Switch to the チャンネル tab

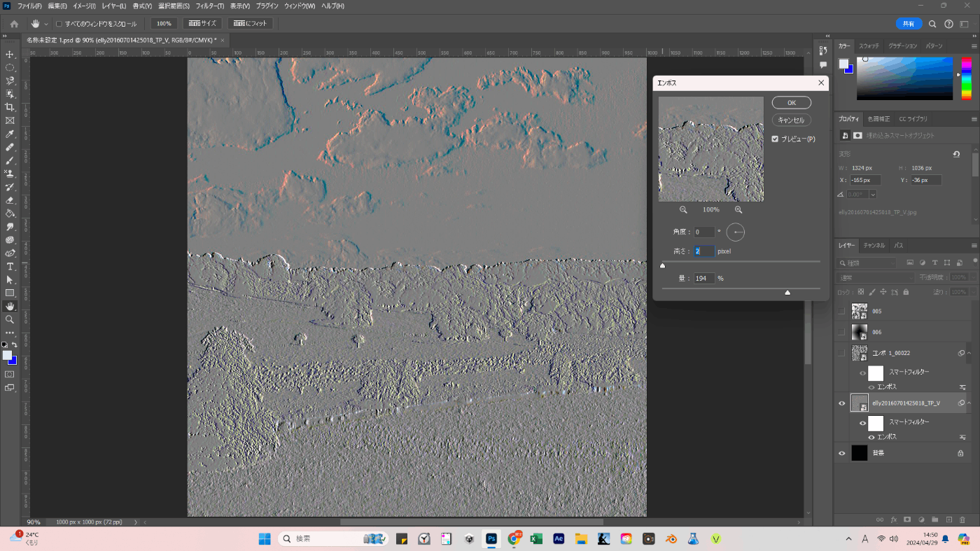tap(873, 246)
